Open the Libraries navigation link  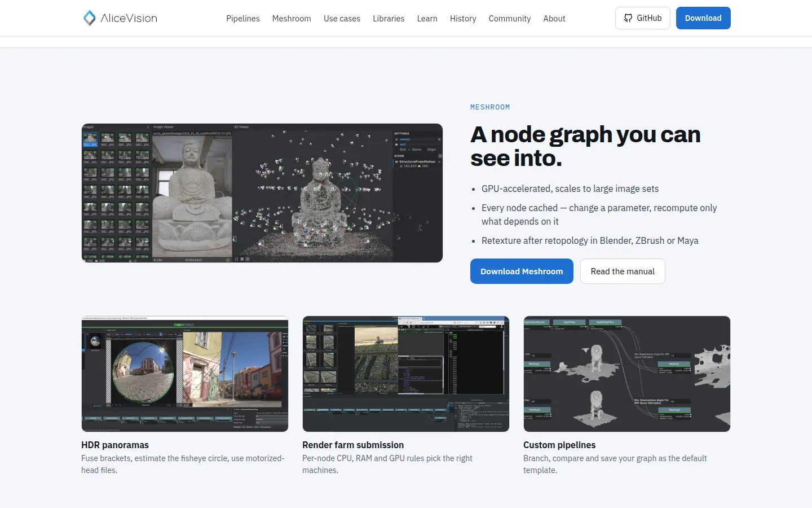389,19
